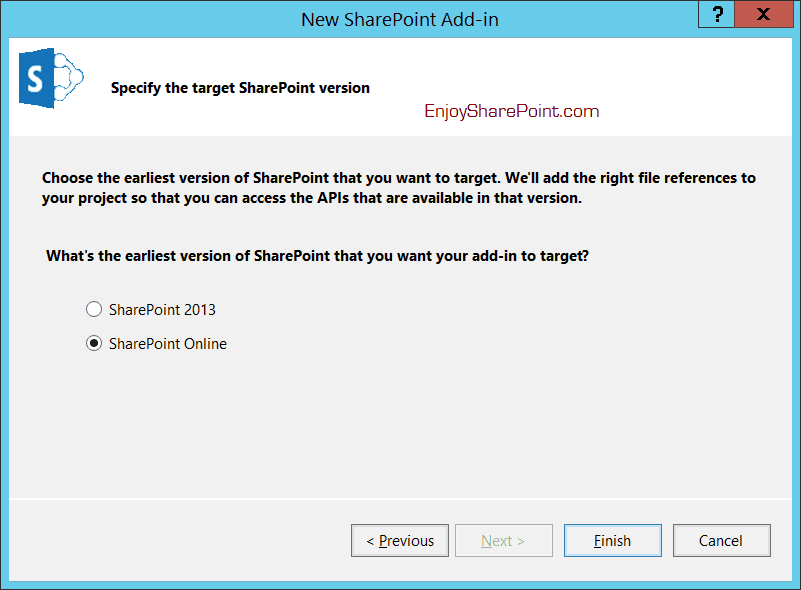Click the 'Specify the target SharePoint version' heading
Screen dimensions: 801x590
pyautogui.click(x=240, y=88)
